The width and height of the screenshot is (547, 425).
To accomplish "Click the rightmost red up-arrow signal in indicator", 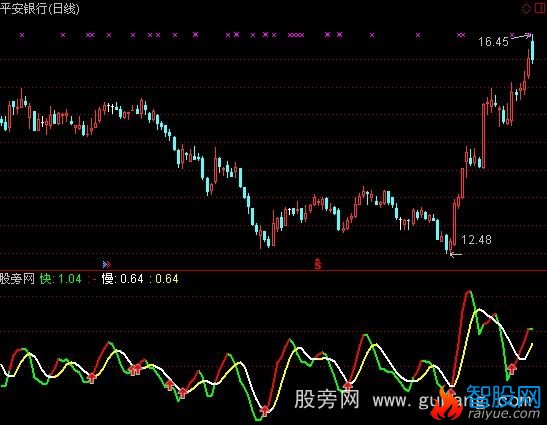I will [x=512, y=368].
